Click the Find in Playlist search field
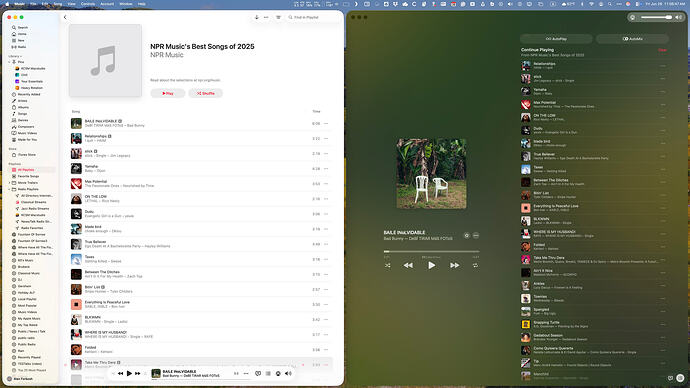690x388 pixels. (313, 17)
